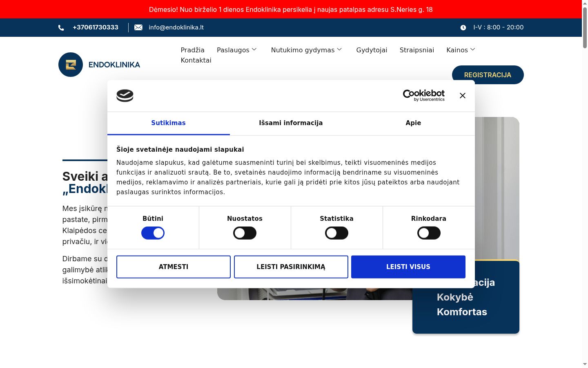Close the cookie consent dialog
Image resolution: width=588 pixels, height=368 pixels.
coord(462,96)
